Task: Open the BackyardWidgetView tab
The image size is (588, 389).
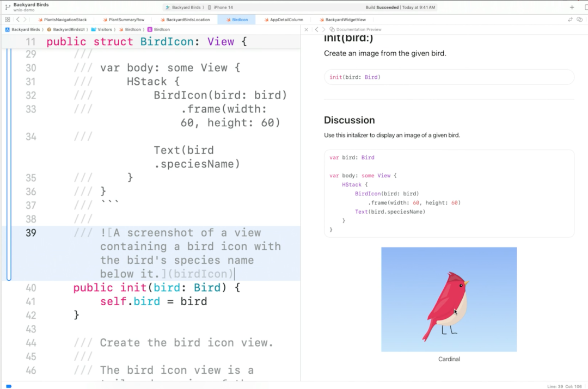Action: tap(342, 20)
